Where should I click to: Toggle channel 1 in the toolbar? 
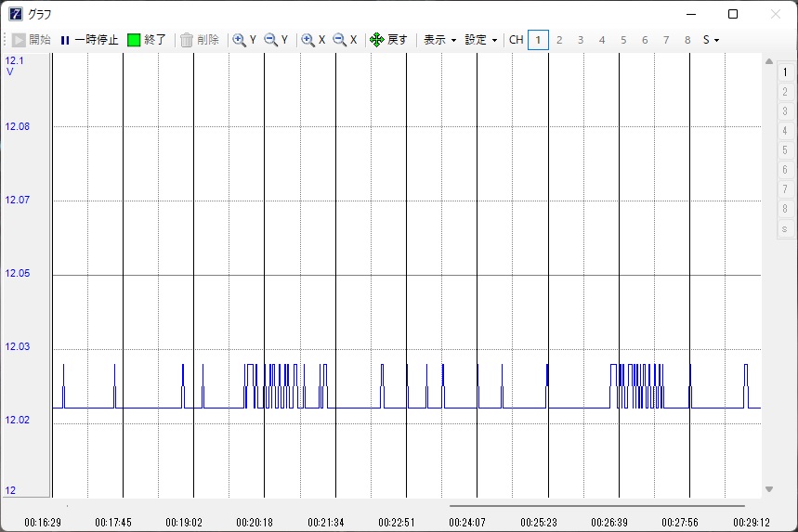[x=538, y=40]
